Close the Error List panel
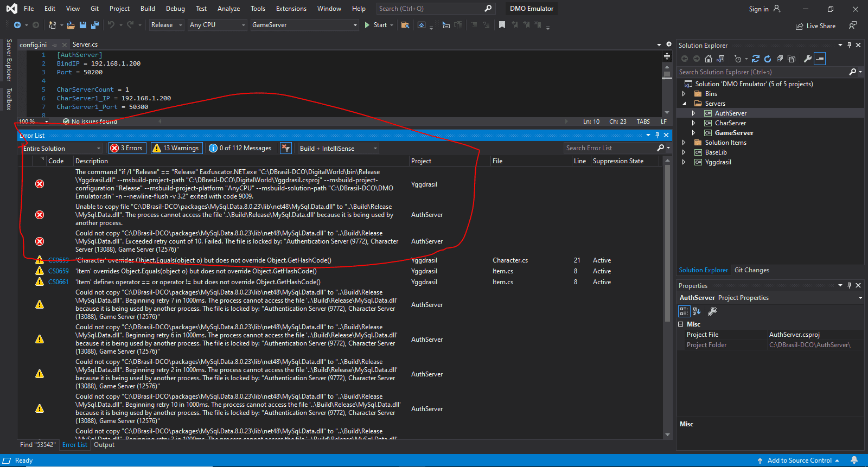The height and width of the screenshot is (467, 868). [666, 135]
